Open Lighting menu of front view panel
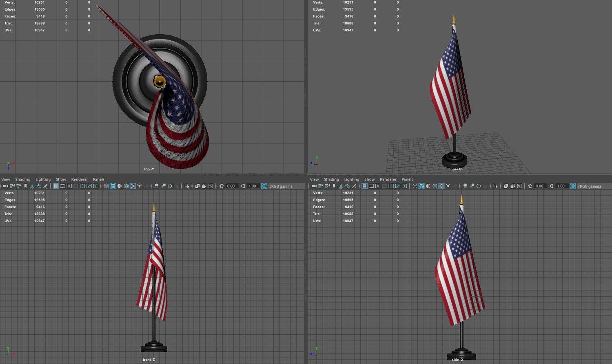Image resolution: width=612 pixels, height=364 pixels. (43, 179)
